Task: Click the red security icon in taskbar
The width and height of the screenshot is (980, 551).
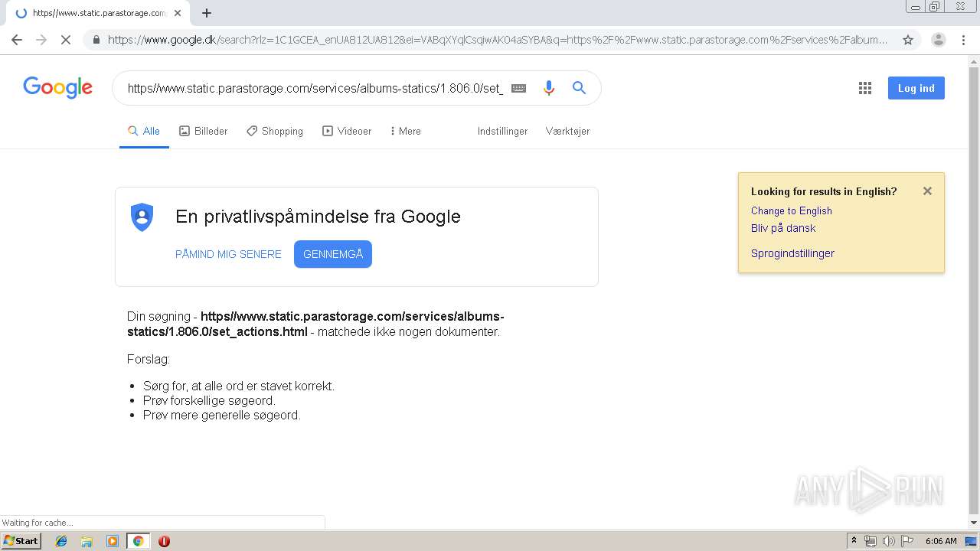Action: coord(164,541)
